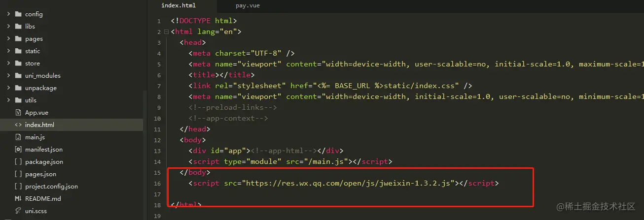Image resolution: width=644 pixels, height=220 pixels.
Task: Select the config folder label
Action: pos(34,14)
